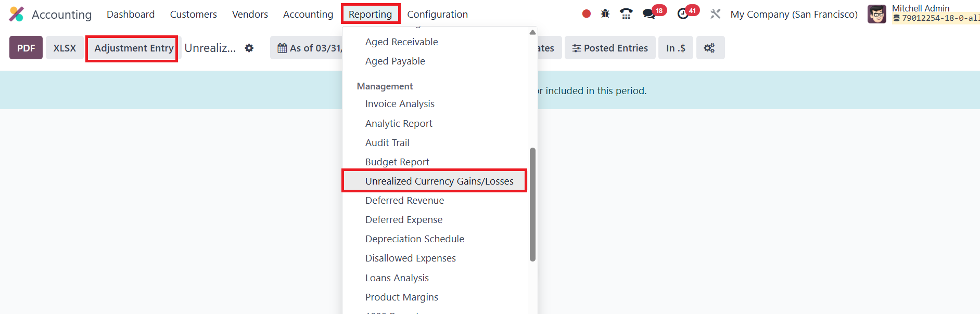Export report with PDF button

point(26,48)
